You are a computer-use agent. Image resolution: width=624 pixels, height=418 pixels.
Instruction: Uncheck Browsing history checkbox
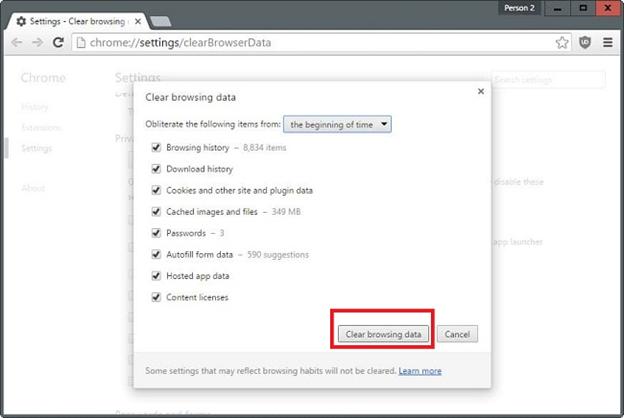point(156,148)
